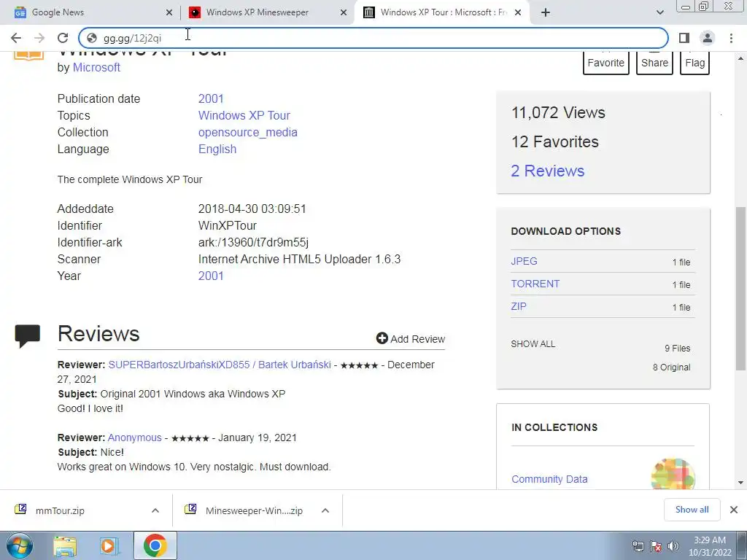
Task: Open Windows Media Player taskbar icon
Action: pos(108,546)
